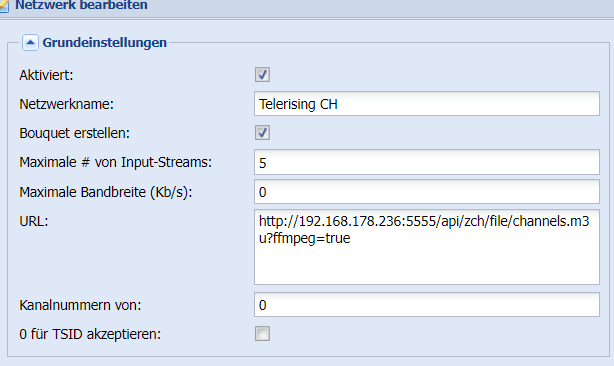The height and width of the screenshot is (366, 614).
Task: Click the Netzwerk bearbeiten dialog title
Action: [x=81, y=5]
